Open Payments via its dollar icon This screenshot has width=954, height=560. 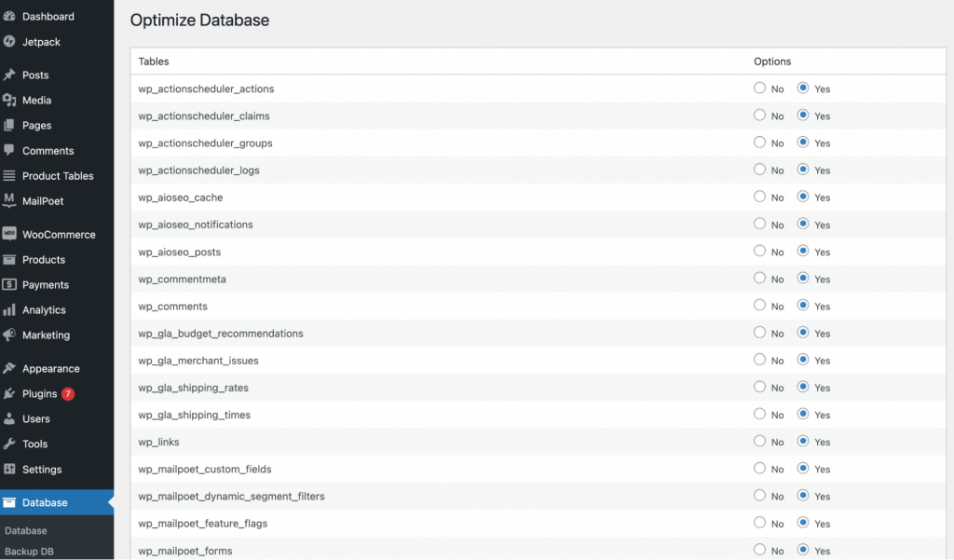(14, 284)
